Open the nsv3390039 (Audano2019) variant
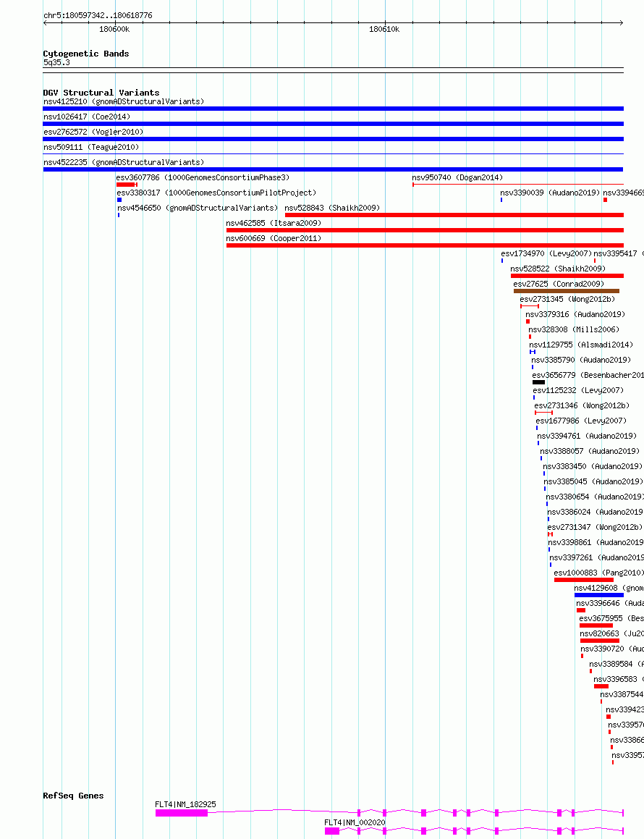This screenshot has width=644, height=839. coord(550,193)
